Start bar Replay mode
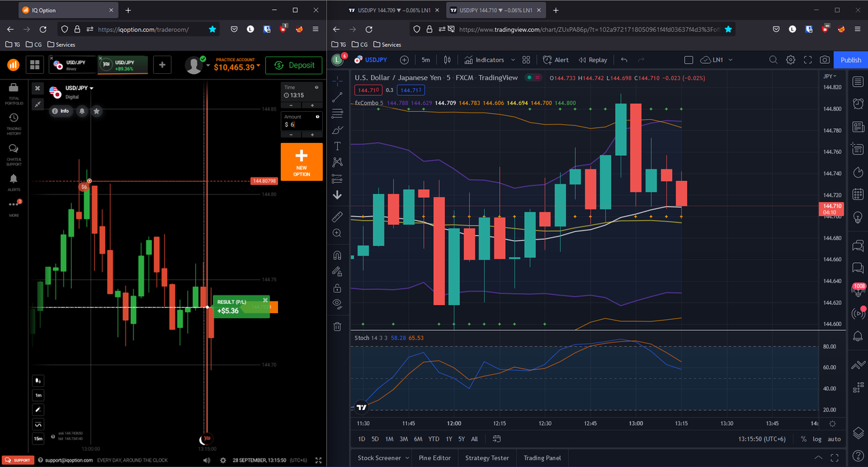This screenshot has height=467, width=868. coord(592,60)
